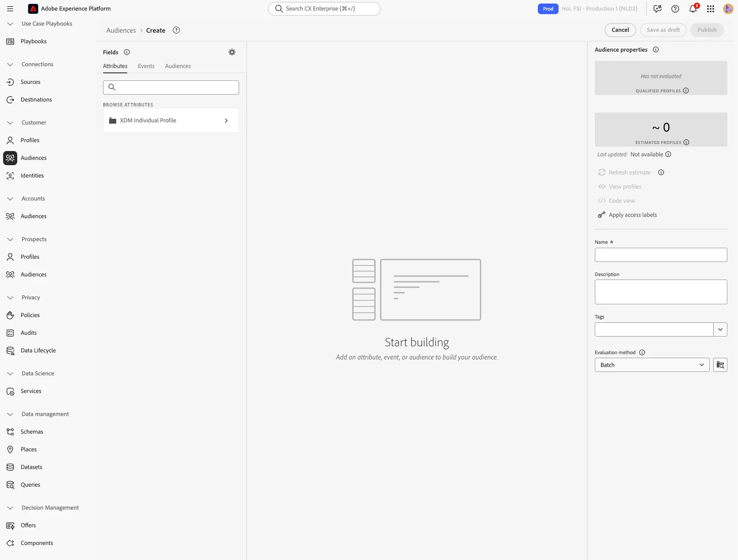The image size is (738, 560).
Task: Click the Adobe Experience Platform logo
Action: (x=33, y=9)
